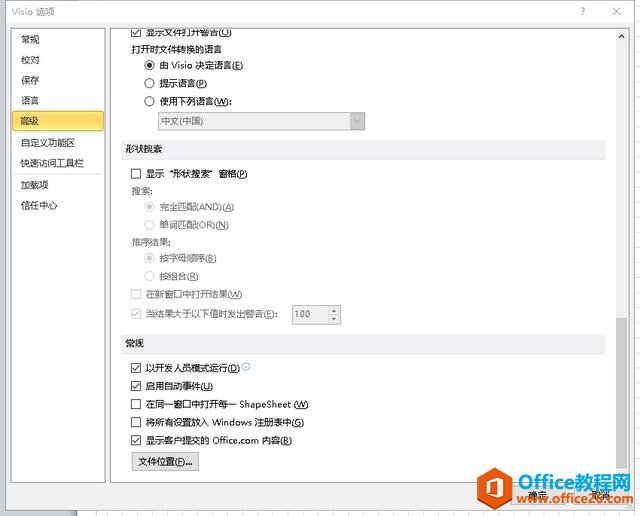Click the 文件位置 button

(x=165, y=462)
